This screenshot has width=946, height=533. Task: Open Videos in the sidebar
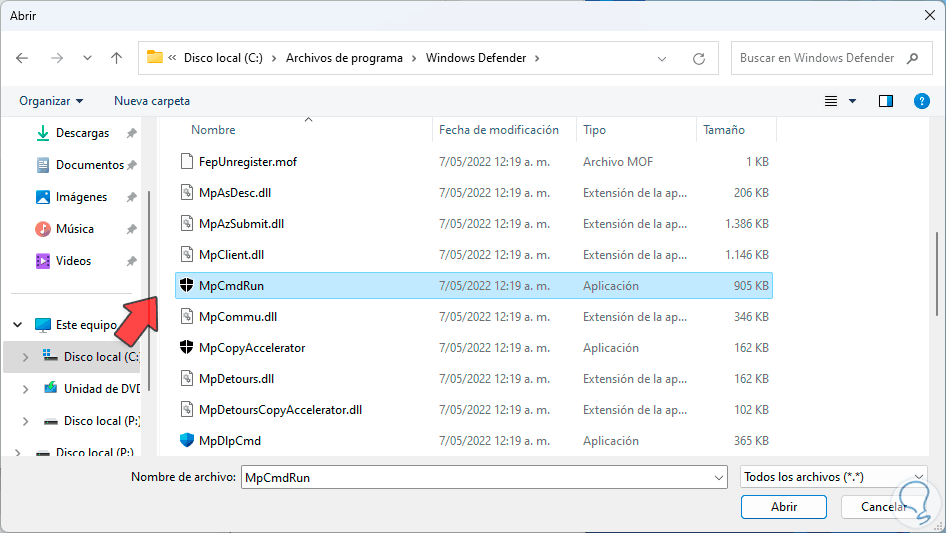tap(74, 261)
